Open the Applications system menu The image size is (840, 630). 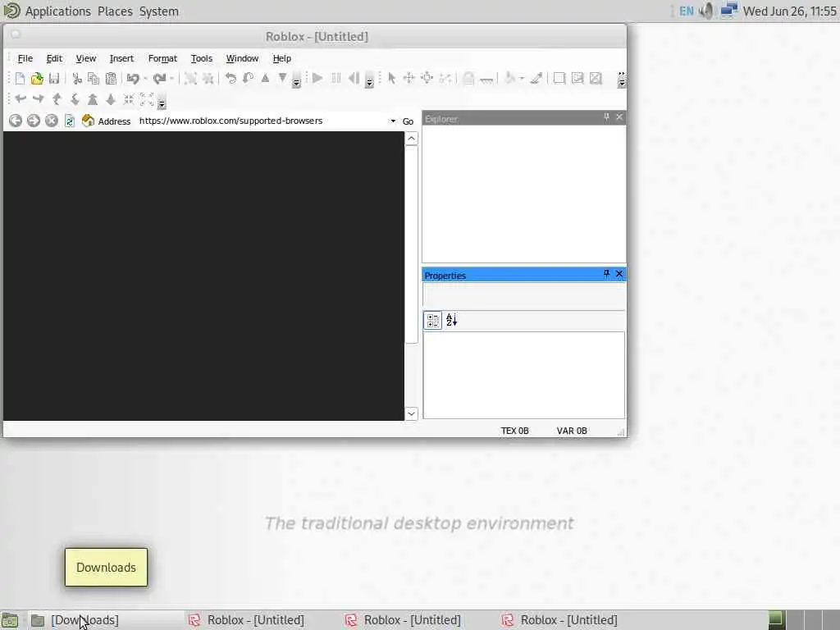58,11
